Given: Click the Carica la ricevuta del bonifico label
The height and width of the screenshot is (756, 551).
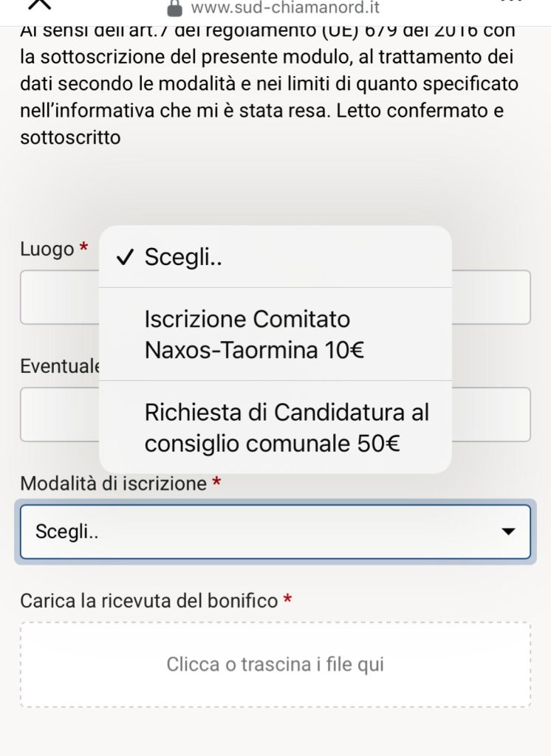Looking at the screenshot, I should (x=149, y=600).
